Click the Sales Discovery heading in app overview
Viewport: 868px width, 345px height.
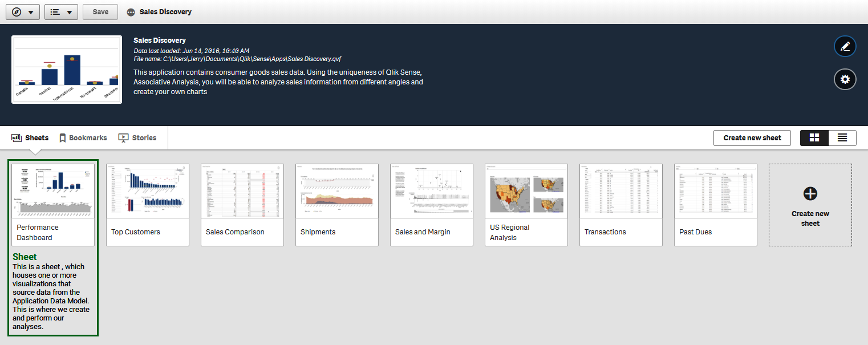point(160,40)
